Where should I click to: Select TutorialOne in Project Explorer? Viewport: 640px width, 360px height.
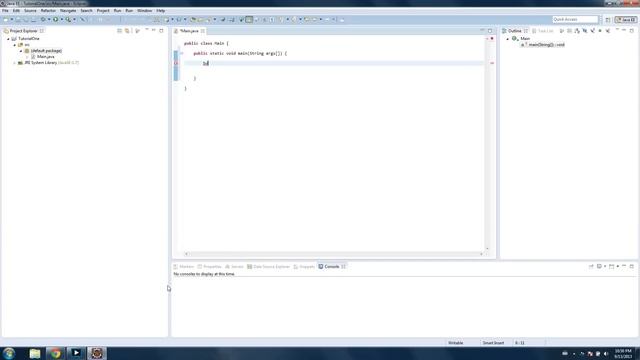pyautogui.click(x=29, y=39)
